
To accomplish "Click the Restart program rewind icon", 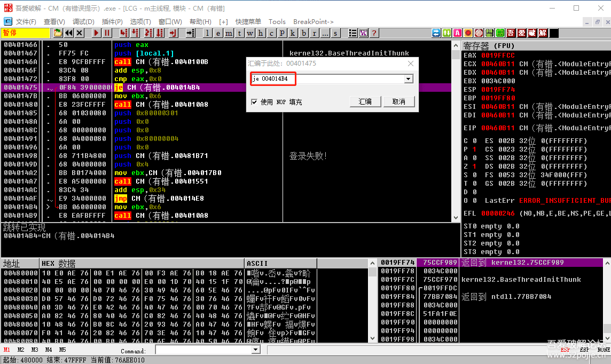I will click(69, 33).
